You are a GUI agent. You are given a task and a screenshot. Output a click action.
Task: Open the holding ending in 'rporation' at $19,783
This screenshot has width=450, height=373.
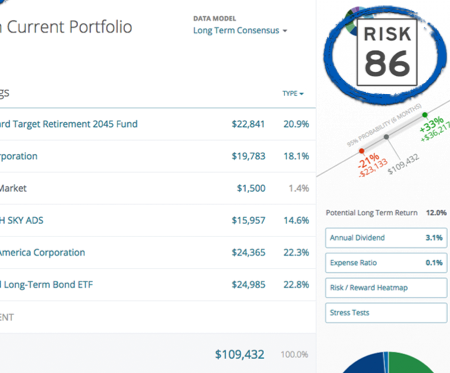pos(19,156)
